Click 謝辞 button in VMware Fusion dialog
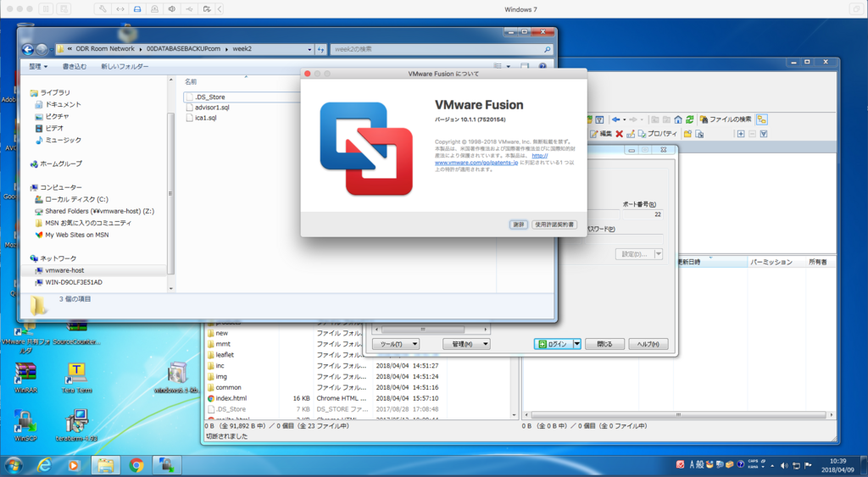Screen dimensions: 868x477 click(518, 225)
